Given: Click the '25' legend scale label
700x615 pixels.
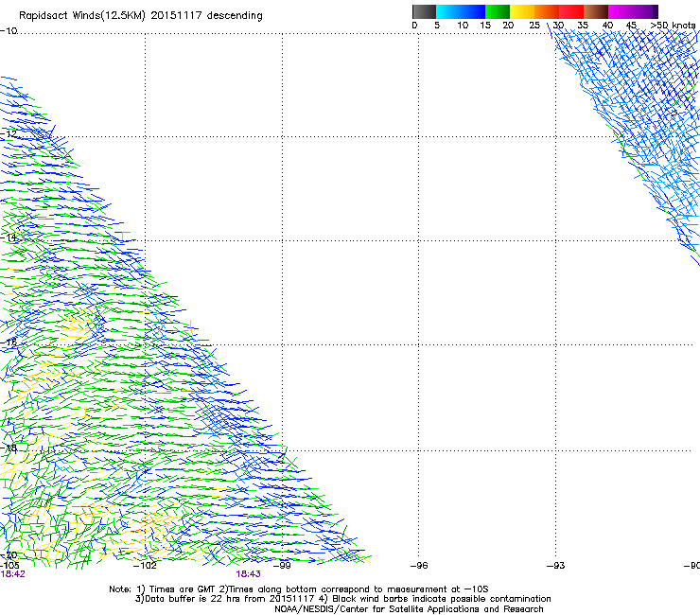Looking at the screenshot, I should [534, 26].
